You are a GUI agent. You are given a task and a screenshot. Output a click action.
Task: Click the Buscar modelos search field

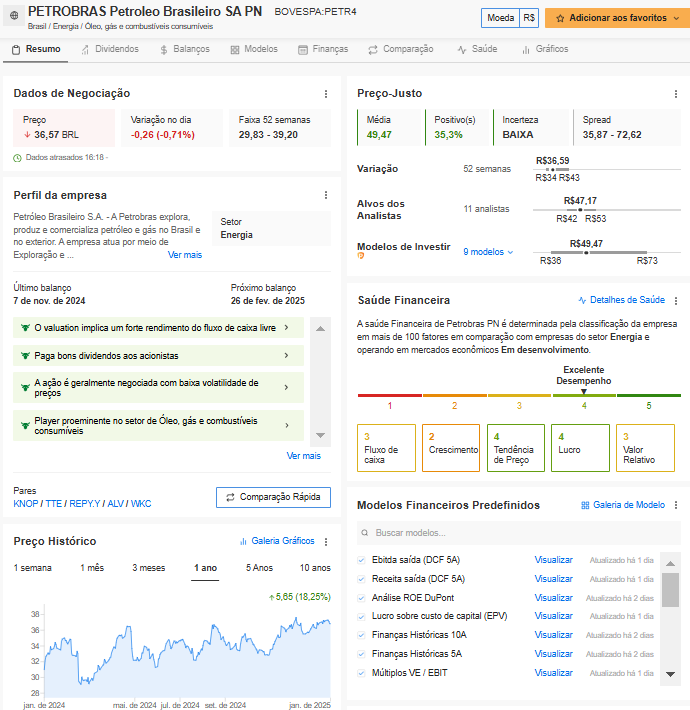(519, 533)
